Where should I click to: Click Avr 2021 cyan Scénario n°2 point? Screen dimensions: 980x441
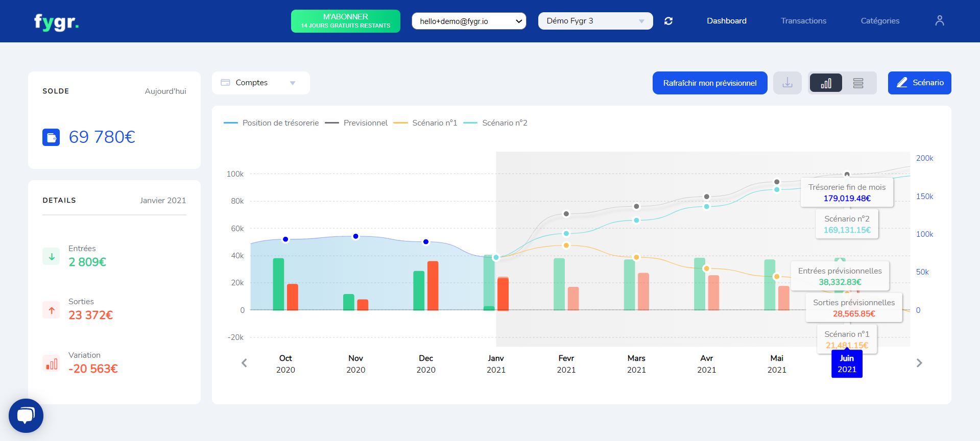707,207
